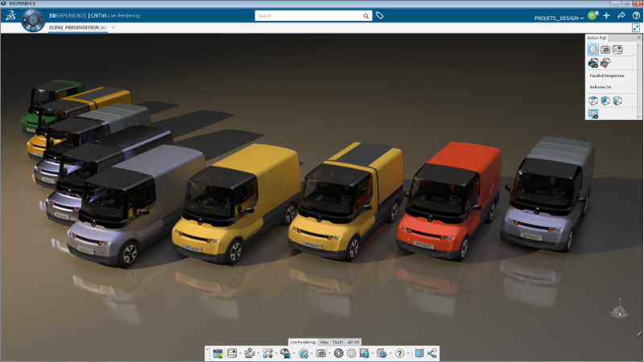Image resolution: width=644 pixels, height=362 pixels.
Task: Click the clapperboard icon in bottom toolbar
Action: point(218,353)
